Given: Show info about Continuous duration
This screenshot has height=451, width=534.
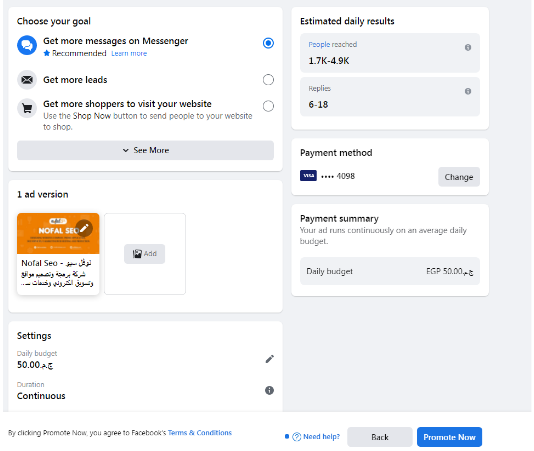Looking at the screenshot, I should coord(269,390).
